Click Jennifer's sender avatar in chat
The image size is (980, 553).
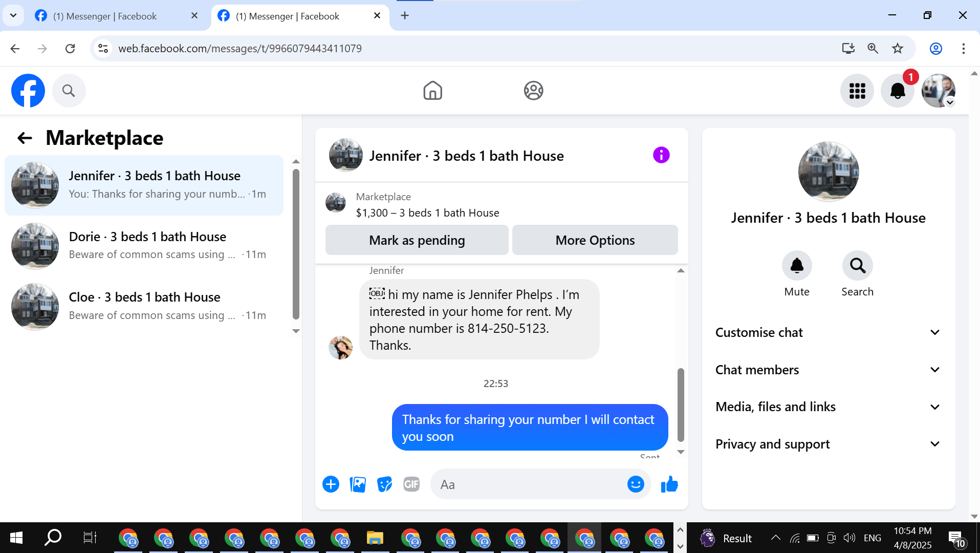(x=340, y=348)
